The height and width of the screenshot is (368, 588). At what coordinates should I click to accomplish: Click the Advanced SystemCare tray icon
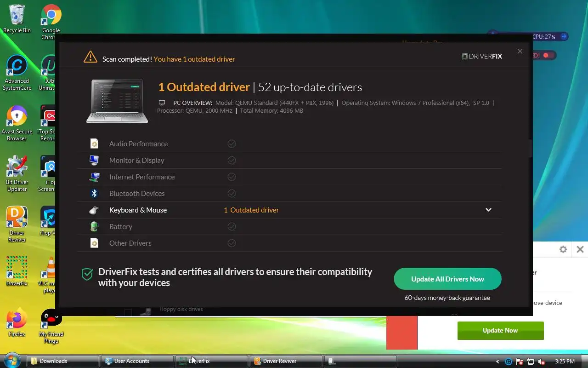click(x=509, y=362)
